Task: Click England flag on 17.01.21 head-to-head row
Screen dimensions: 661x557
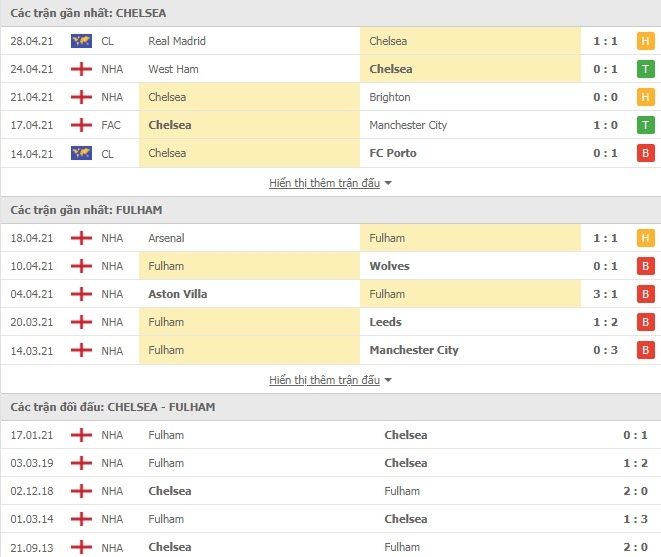Action: point(81,435)
